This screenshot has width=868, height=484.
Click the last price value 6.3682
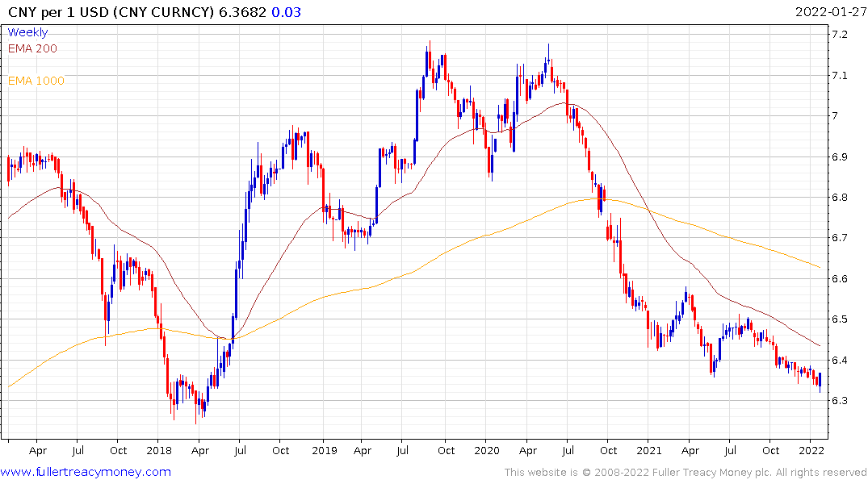tap(242, 12)
